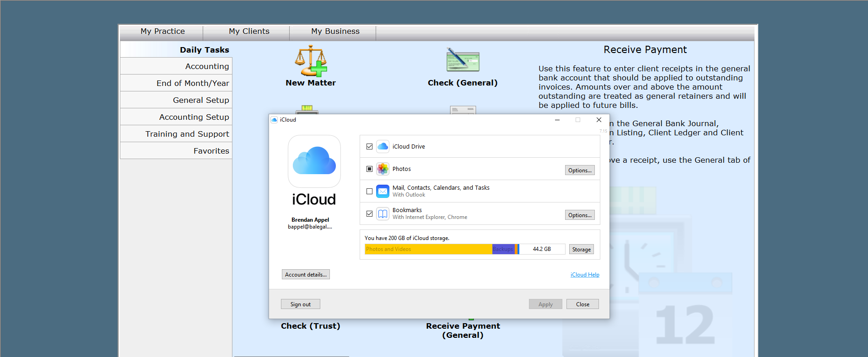The height and width of the screenshot is (357, 868).
Task: Click the Receive Payment (General) label
Action: [463, 330]
